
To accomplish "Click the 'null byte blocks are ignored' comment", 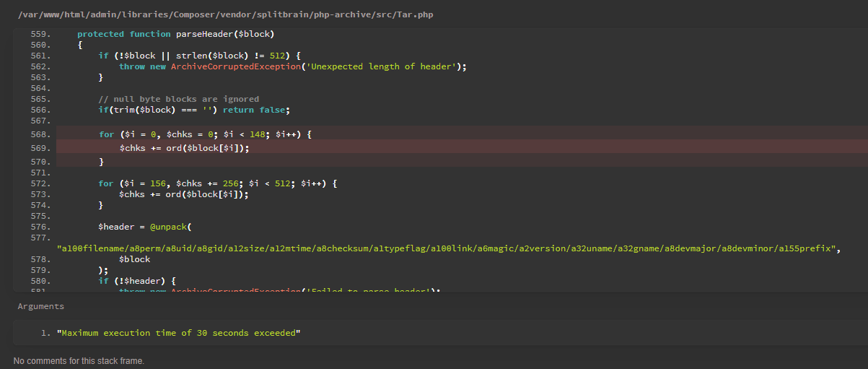I will coord(178,99).
